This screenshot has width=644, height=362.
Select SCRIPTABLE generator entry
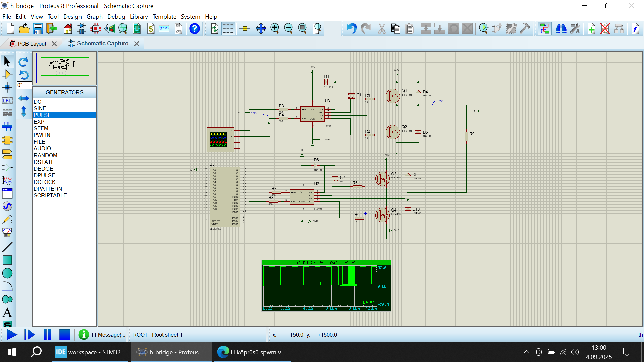64,195
